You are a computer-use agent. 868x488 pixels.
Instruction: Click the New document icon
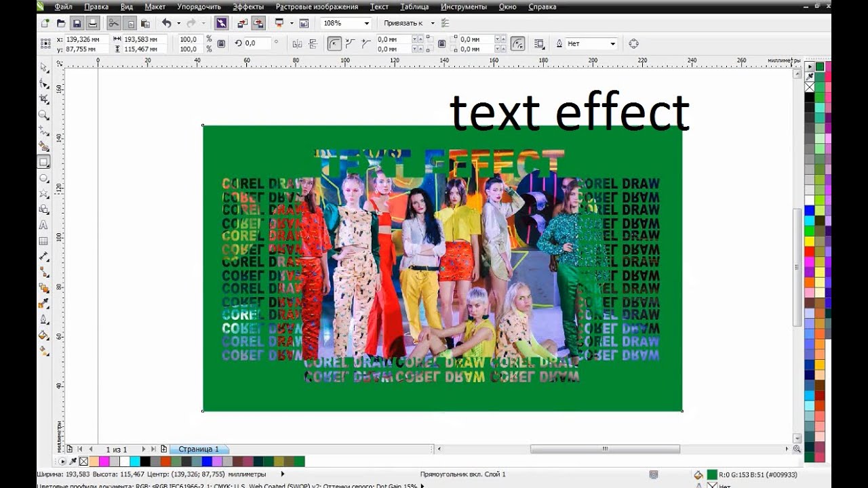coord(45,23)
